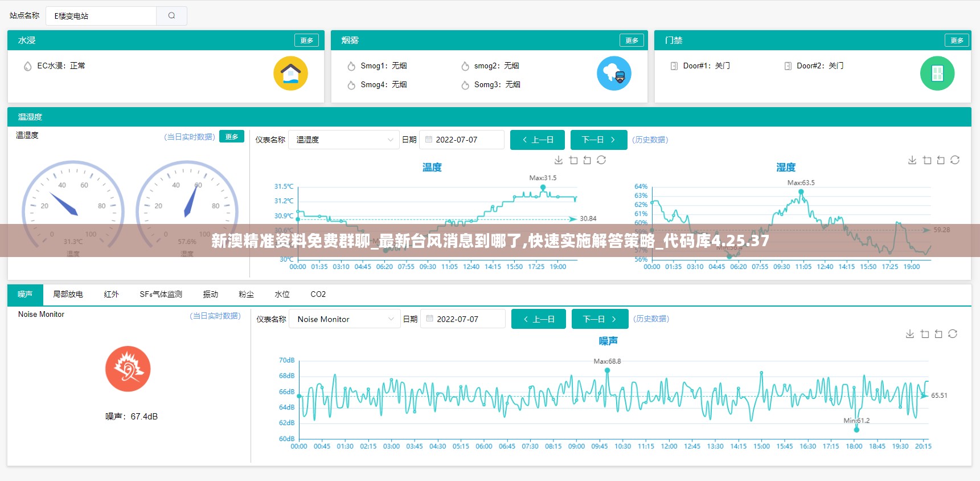Click 更多 in the 烟雾 panel
This screenshot has width=980, height=481.
tap(632, 40)
